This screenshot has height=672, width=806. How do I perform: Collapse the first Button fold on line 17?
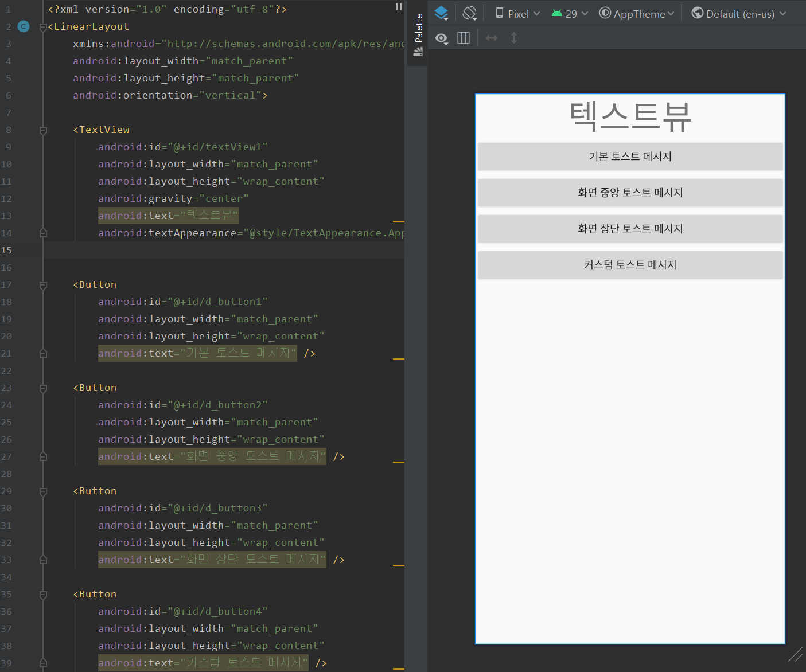pos(43,285)
